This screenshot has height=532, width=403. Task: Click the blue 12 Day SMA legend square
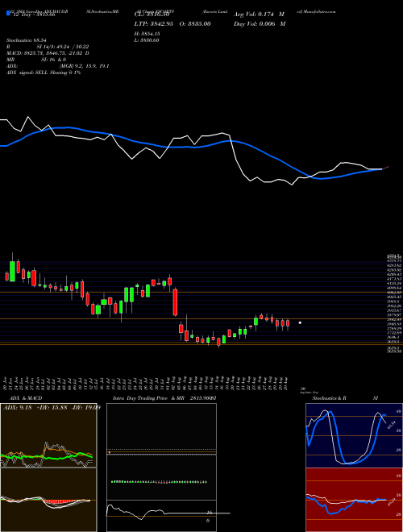point(9,14)
